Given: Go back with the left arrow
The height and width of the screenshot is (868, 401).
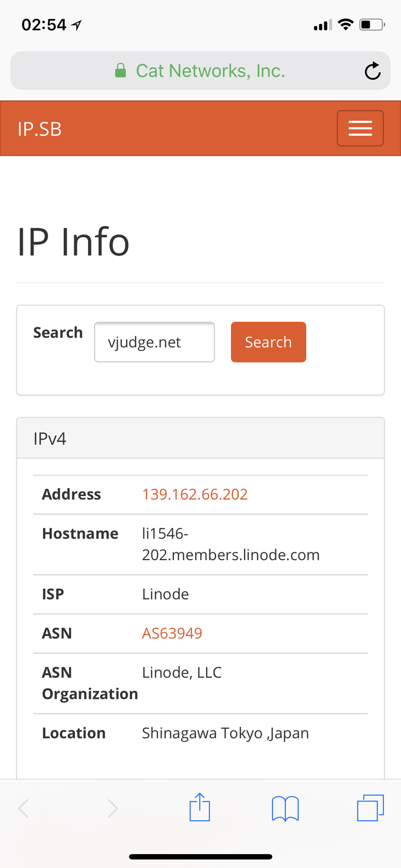Looking at the screenshot, I should pos(23,808).
